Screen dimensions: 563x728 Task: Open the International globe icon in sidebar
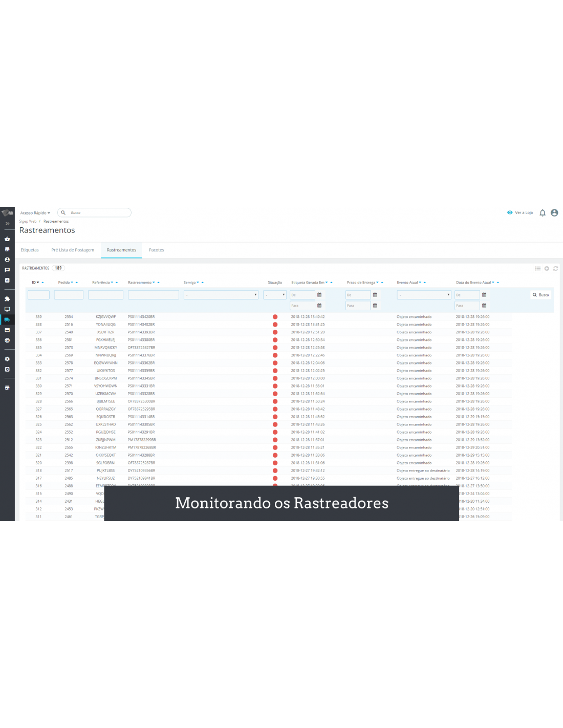pyautogui.click(x=7, y=340)
